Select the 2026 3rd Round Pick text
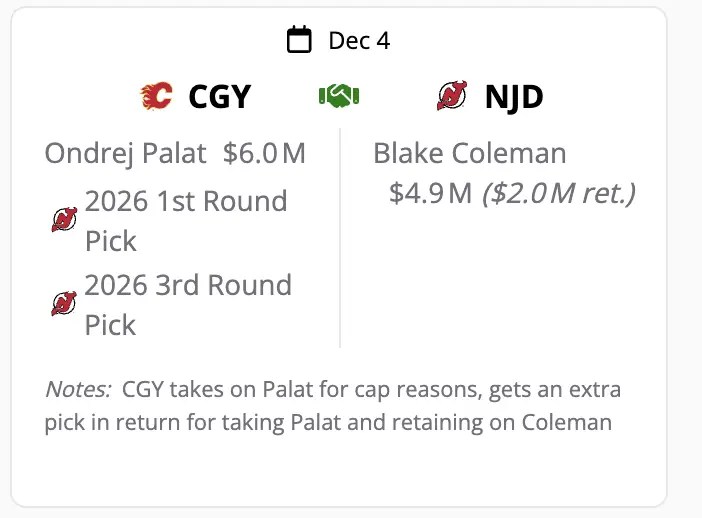Screen dimensions: 702x518 [188, 304]
